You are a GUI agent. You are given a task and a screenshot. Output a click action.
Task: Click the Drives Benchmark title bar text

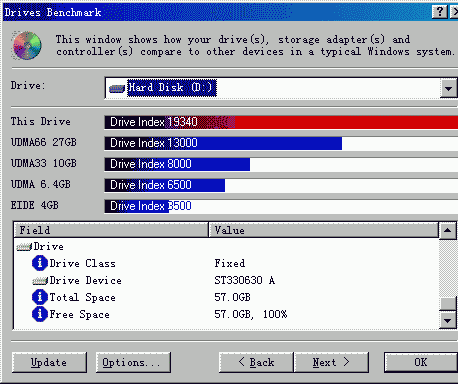tap(53, 12)
